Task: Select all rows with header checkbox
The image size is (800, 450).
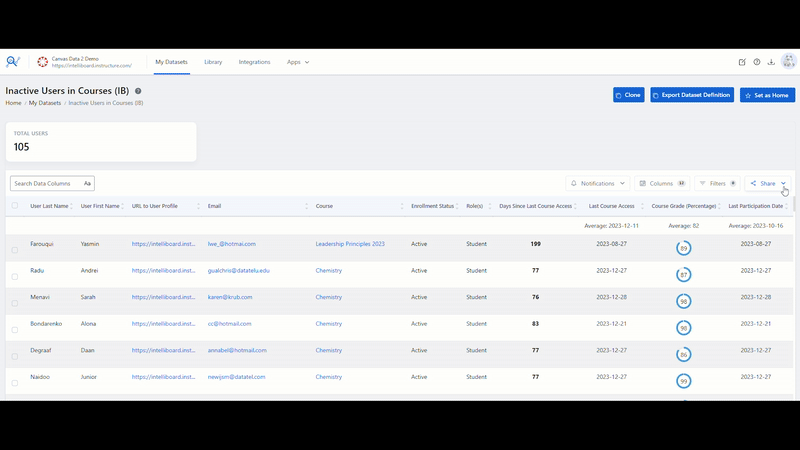Action: pos(15,206)
